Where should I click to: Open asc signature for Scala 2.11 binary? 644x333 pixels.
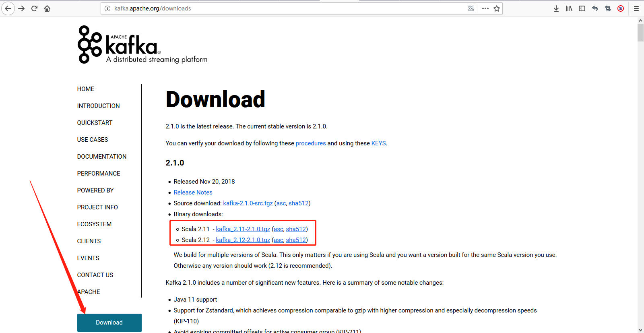279,229
